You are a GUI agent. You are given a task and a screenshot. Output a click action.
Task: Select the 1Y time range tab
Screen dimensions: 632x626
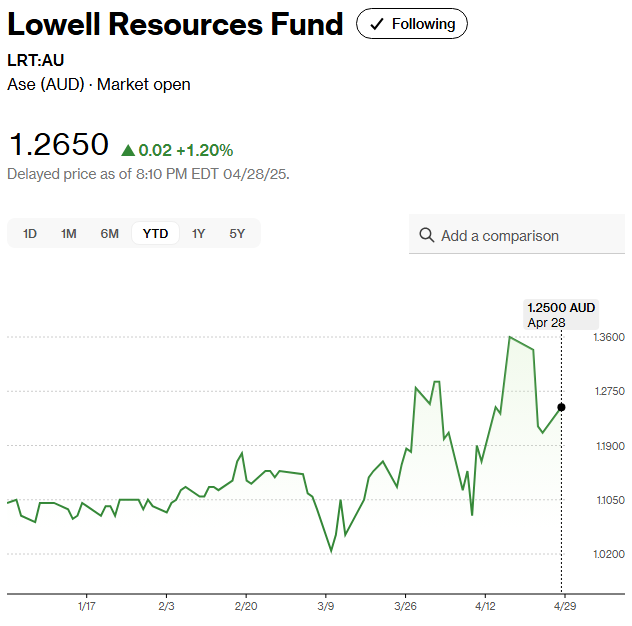[x=198, y=233]
